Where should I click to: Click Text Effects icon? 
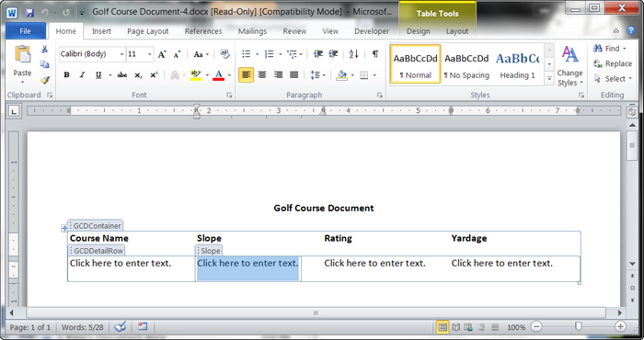pyautogui.click(x=175, y=75)
